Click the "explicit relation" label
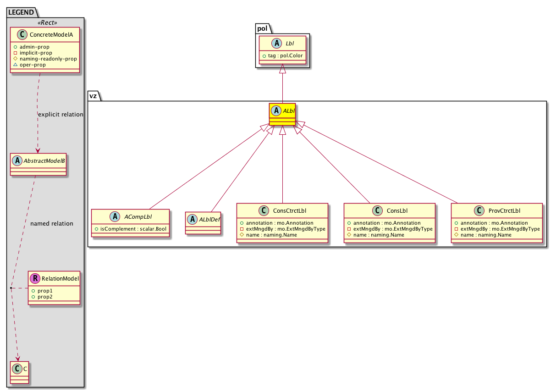This screenshot has height=392, width=556. 60,115
